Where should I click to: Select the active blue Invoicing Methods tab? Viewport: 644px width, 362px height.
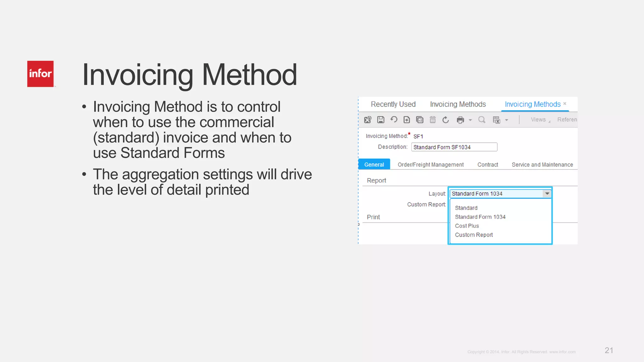[533, 104]
